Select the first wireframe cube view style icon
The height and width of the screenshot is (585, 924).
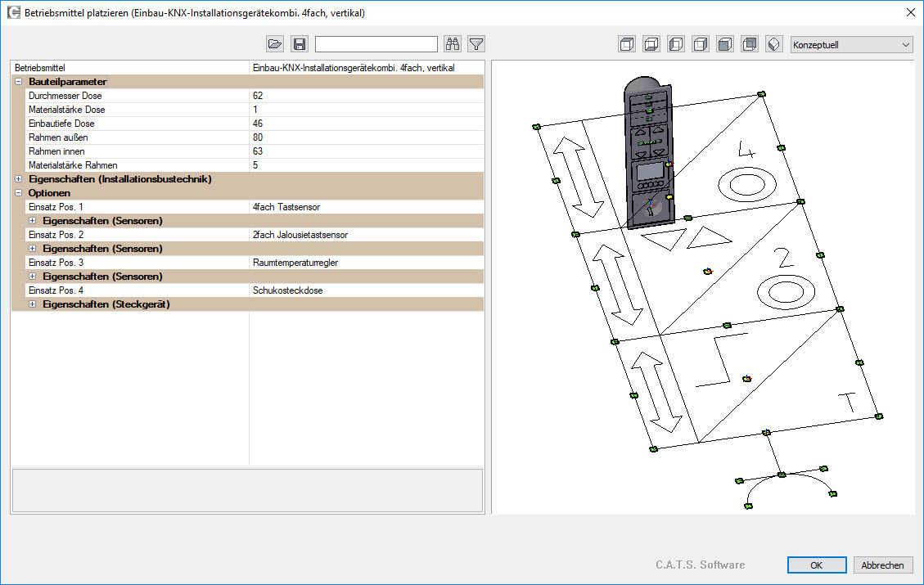627,44
